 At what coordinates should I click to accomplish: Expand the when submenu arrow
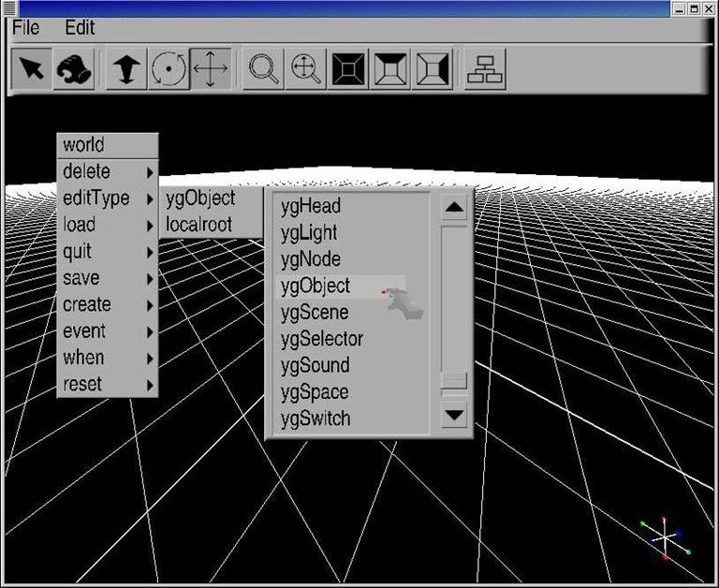tap(150, 359)
